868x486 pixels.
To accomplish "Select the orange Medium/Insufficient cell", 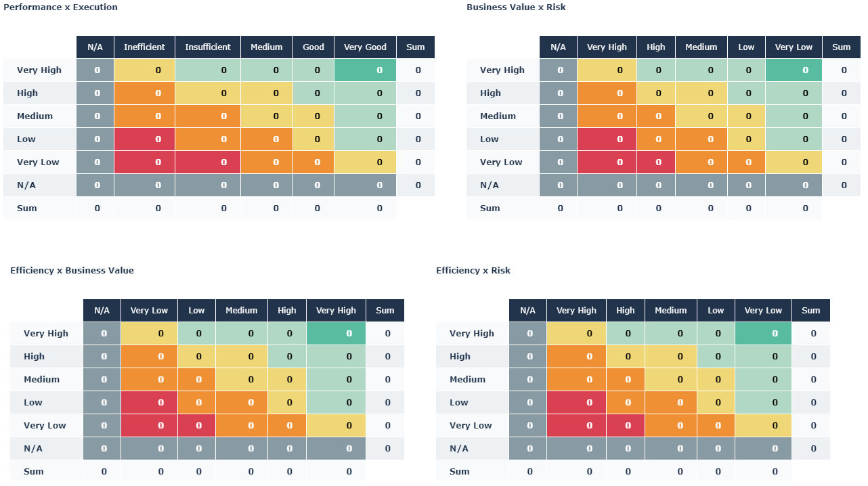I will point(208,116).
